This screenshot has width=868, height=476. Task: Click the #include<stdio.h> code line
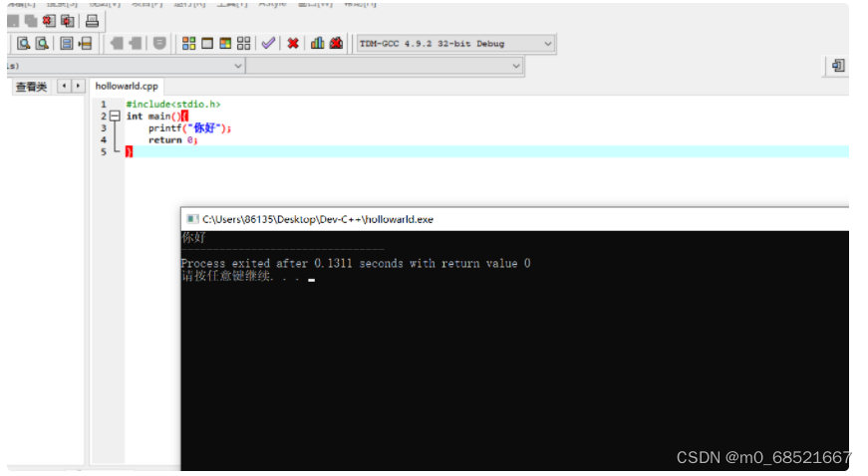(x=173, y=104)
